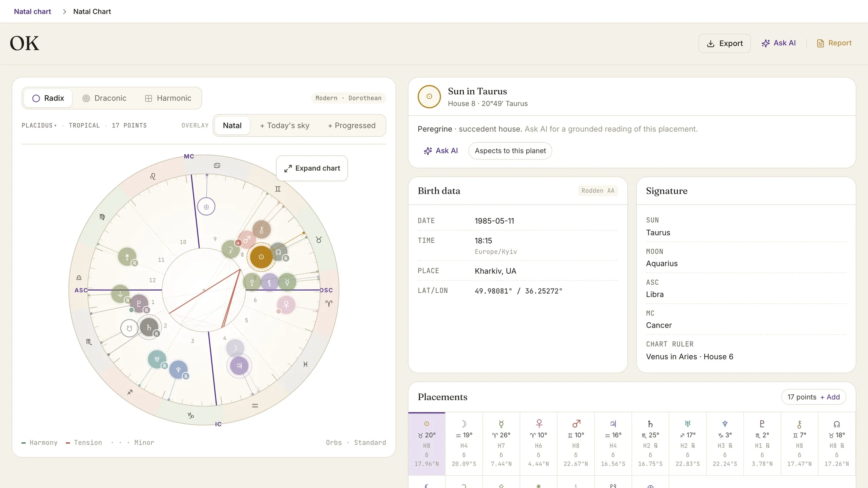Image resolution: width=868 pixels, height=488 pixels.
Task: Click the Chiron glyph in the chart wheel
Action: (x=262, y=230)
